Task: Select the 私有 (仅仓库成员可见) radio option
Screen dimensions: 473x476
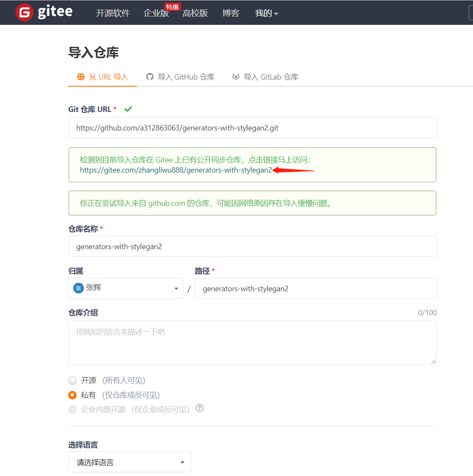Action: [72, 395]
